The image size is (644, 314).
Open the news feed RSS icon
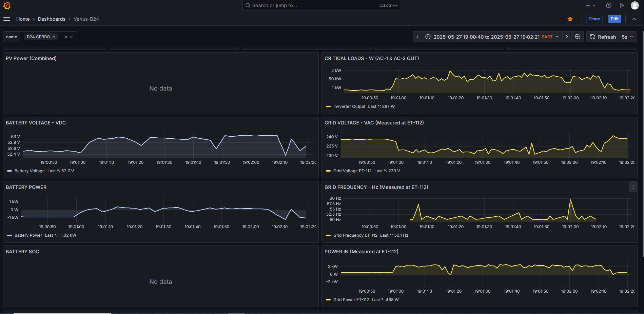pyautogui.click(x=622, y=5)
